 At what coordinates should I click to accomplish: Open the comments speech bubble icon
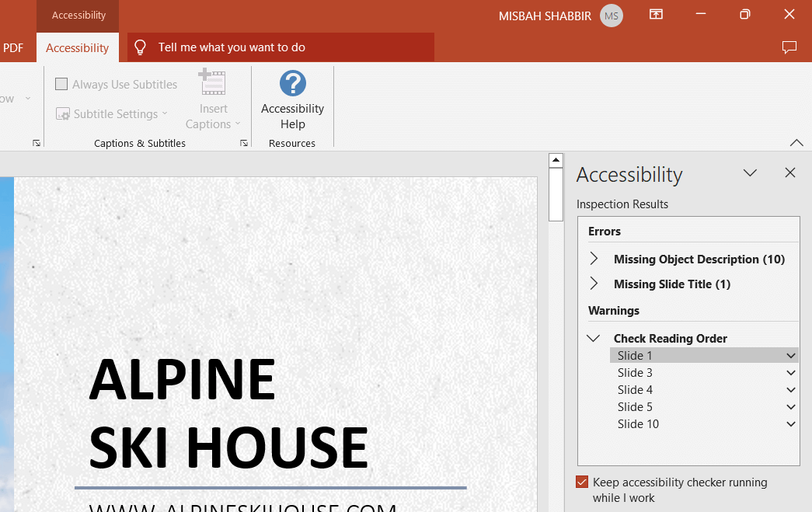coord(789,47)
